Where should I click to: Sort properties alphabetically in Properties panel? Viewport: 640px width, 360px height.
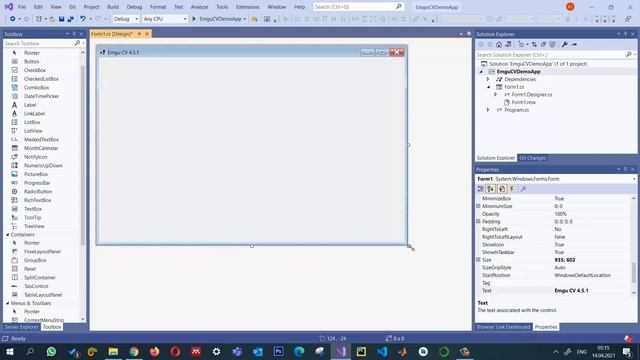491,189
